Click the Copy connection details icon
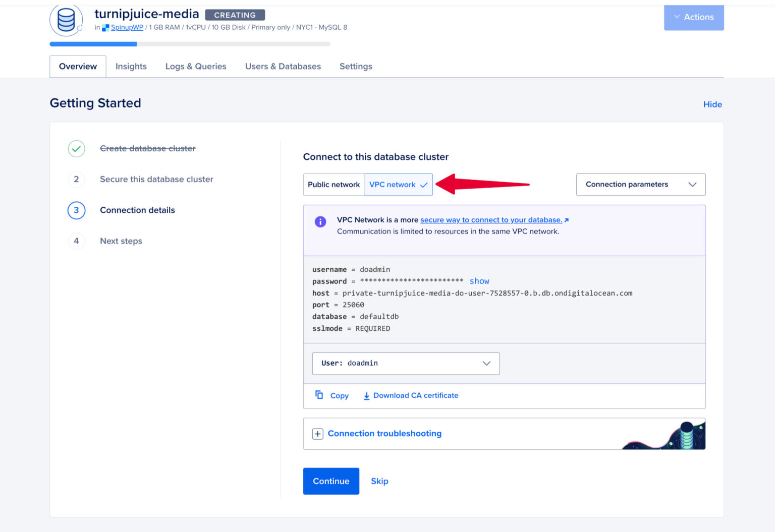The height and width of the screenshot is (532, 775). (x=318, y=395)
